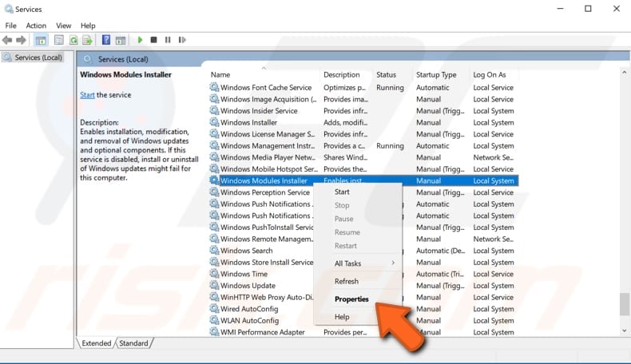Click the Restart Service toolbar icon
Viewport: 631px width, 364px height.
click(182, 40)
